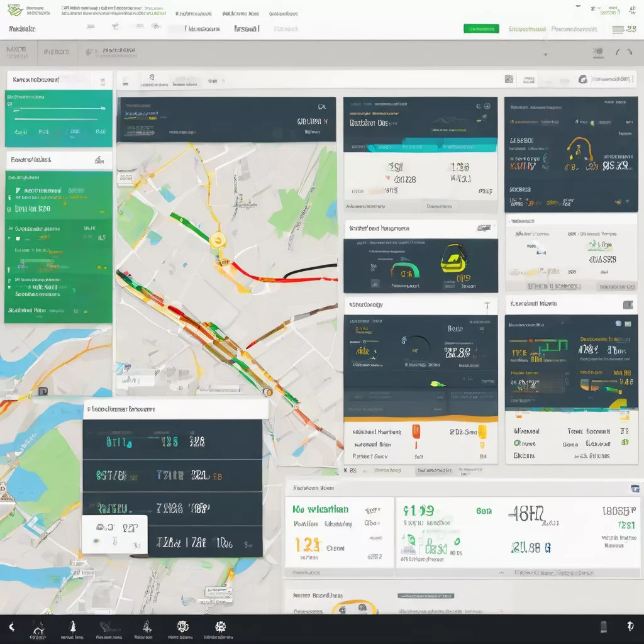This screenshot has width=644, height=644.
Task: Select the yellow vehicle icon in the dark panel
Action: click(452, 257)
